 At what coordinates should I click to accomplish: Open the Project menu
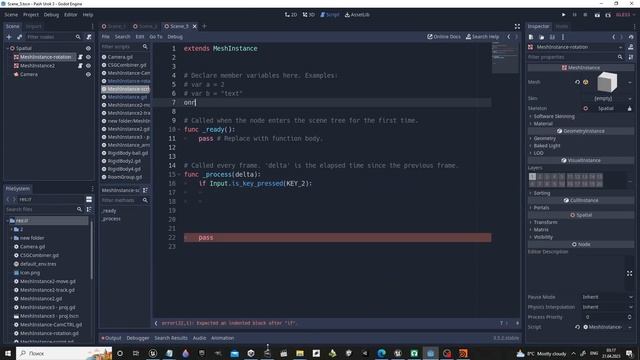(31, 15)
